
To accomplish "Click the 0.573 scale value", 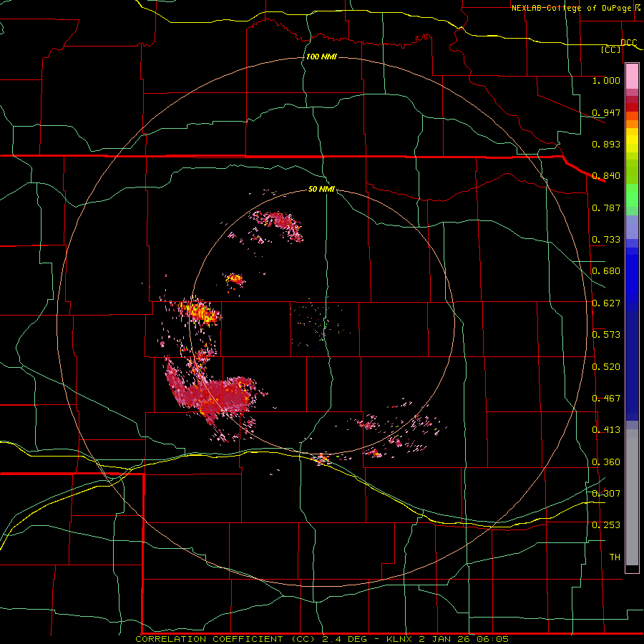I will (606, 335).
